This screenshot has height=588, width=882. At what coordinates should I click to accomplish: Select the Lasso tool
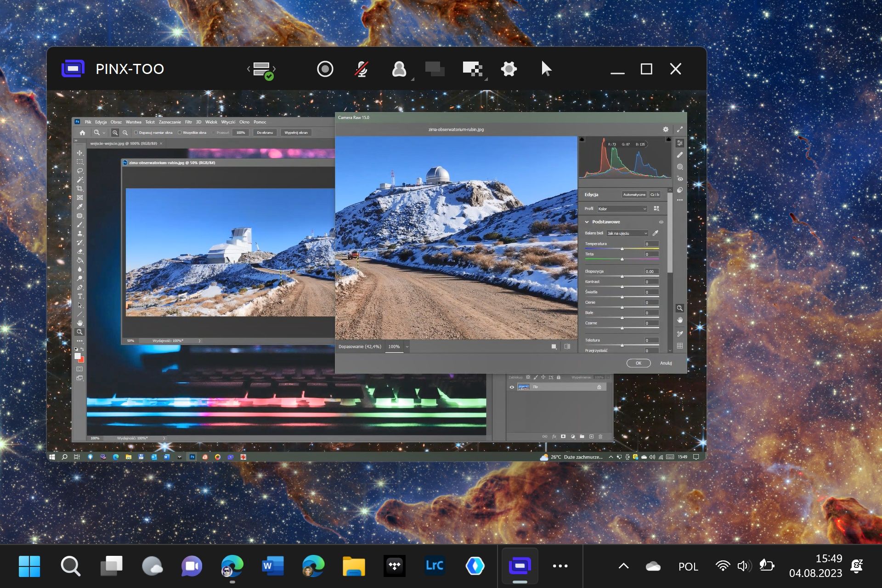(80, 171)
